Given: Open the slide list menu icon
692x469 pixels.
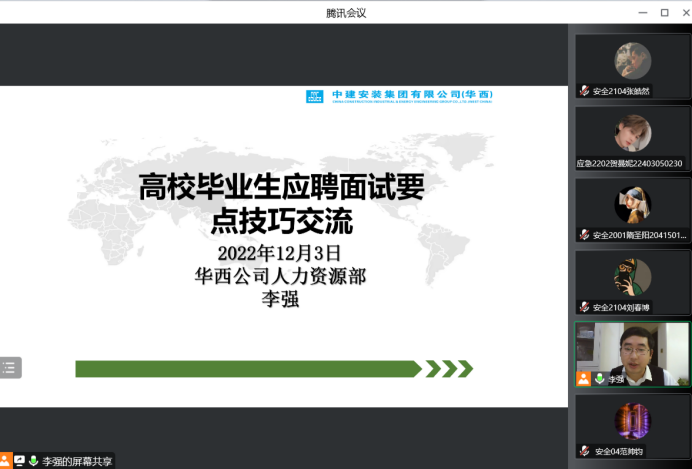Looking at the screenshot, I should pyautogui.click(x=10, y=368).
